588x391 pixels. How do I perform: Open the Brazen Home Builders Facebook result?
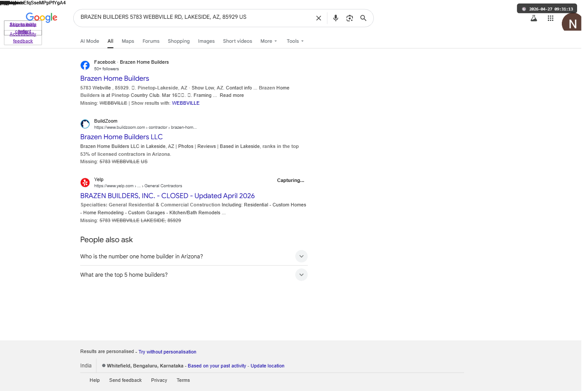click(x=115, y=79)
